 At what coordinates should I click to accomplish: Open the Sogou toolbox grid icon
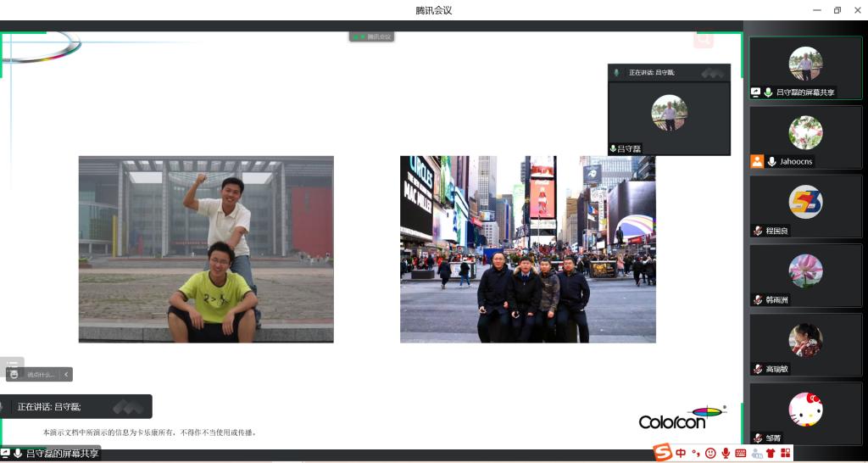pos(784,453)
